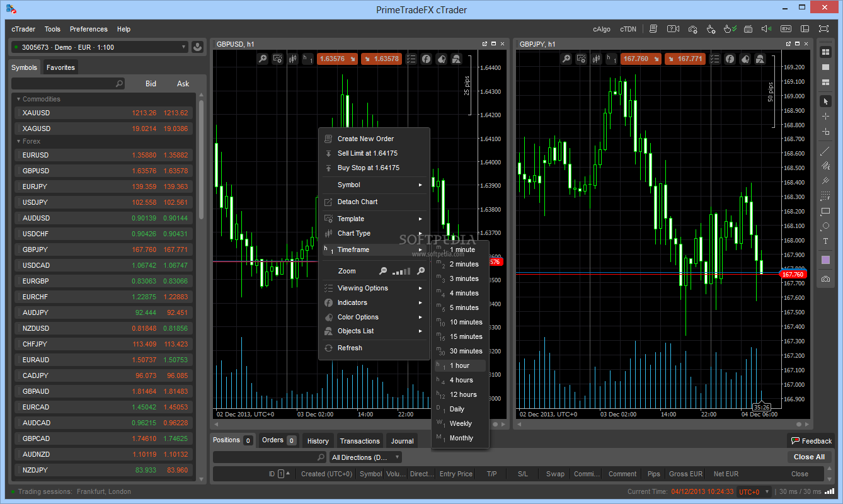Click the cAlgo link
The height and width of the screenshot is (504, 843).
(602, 29)
